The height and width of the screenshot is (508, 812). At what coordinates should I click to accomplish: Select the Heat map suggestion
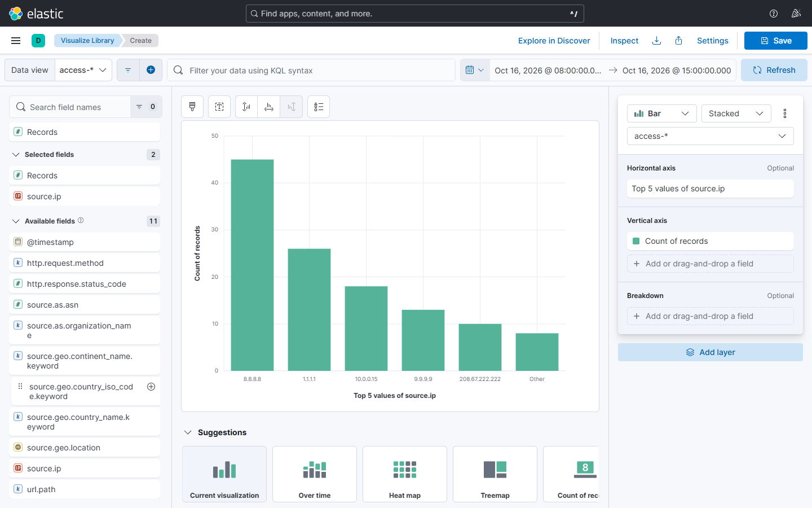pos(405,474)
